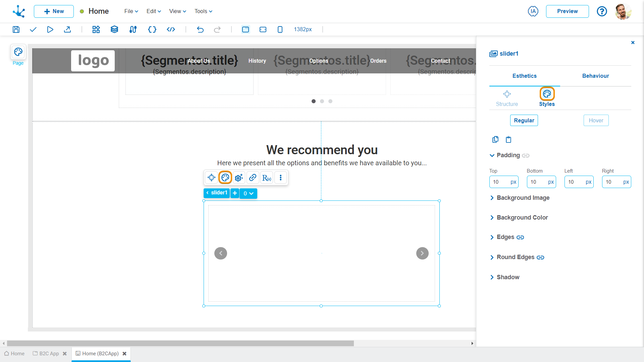Viewport: 644px width, 362px height.
Task: Click the Preview button
Action: (568, 11)
